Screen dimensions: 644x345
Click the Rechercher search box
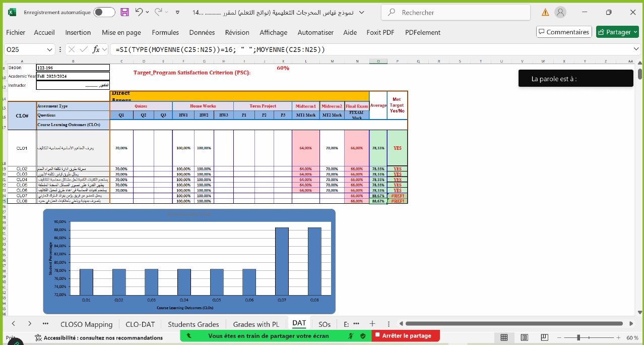tap(456, 13)
